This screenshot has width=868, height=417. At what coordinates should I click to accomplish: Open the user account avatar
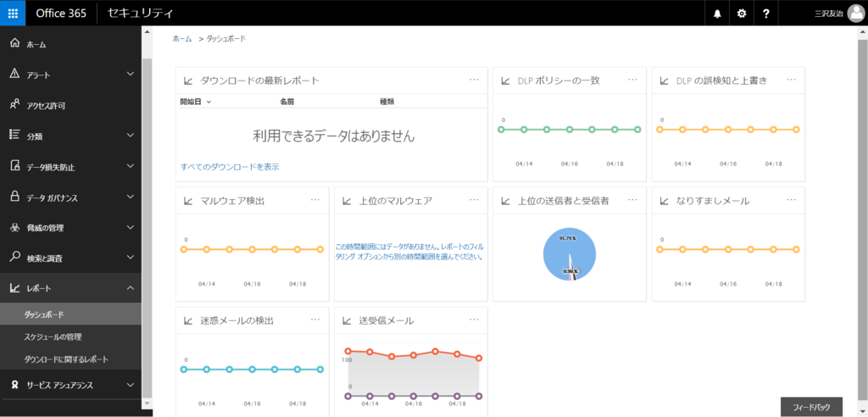click(855, 14)
